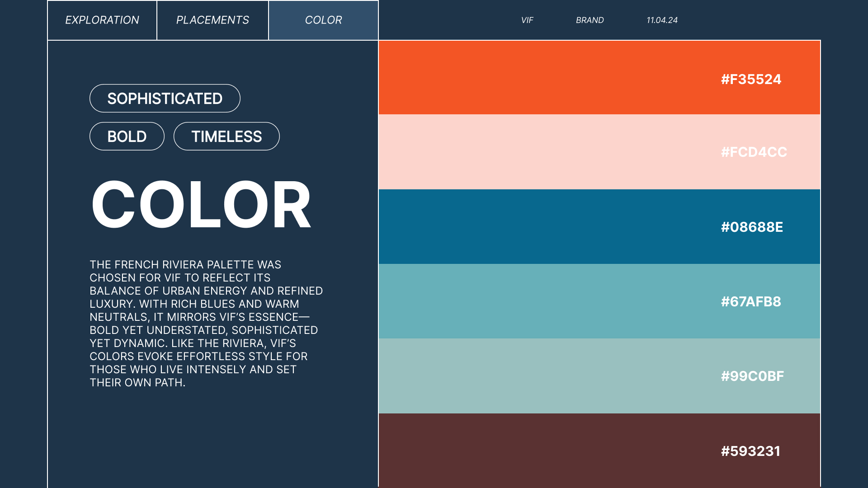Pick the deep blue #08688E swatch
The height and width of the screenshot is (488, 868).
pyautogui.click(x=542, y=227)
